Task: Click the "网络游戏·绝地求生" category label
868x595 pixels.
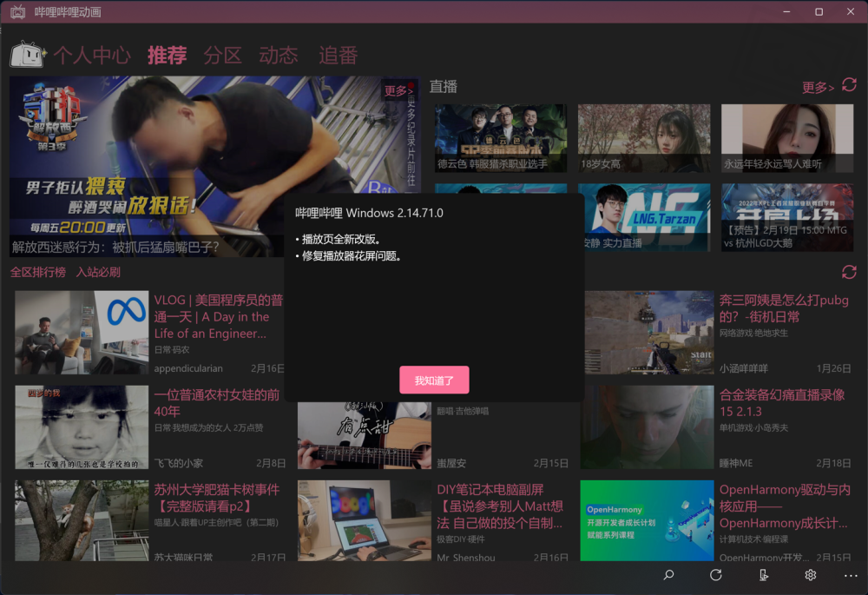Action: 753,333
